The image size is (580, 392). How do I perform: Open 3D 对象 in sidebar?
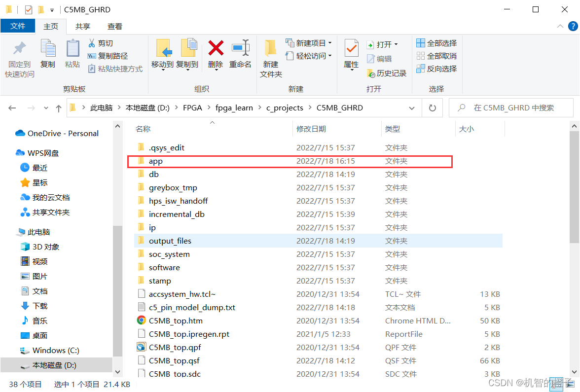coord(40,247)
